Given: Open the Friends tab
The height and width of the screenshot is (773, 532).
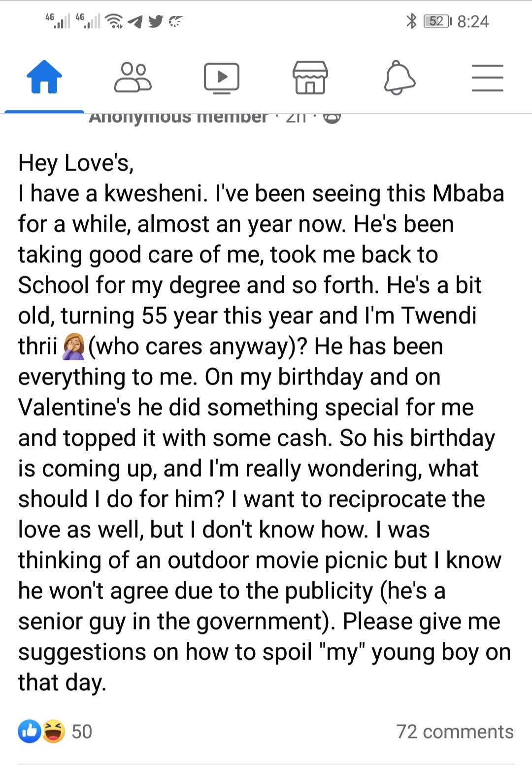Looking at the screenshot, I should 133,77.
